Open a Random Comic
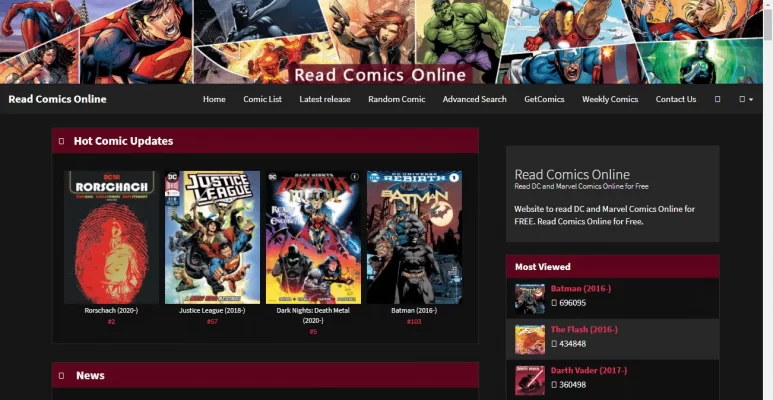 click(x=396, y=99)
